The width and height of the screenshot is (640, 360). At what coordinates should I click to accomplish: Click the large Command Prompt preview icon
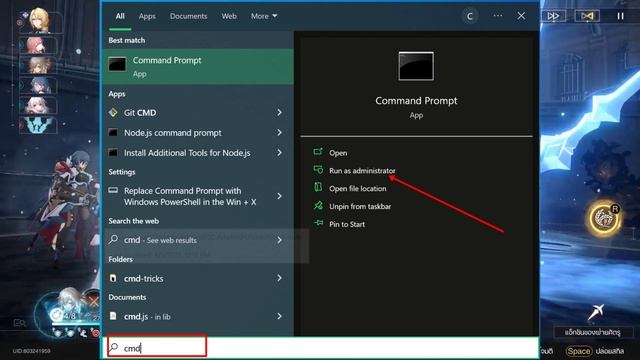pyautogui.click(x=416, y=66)
